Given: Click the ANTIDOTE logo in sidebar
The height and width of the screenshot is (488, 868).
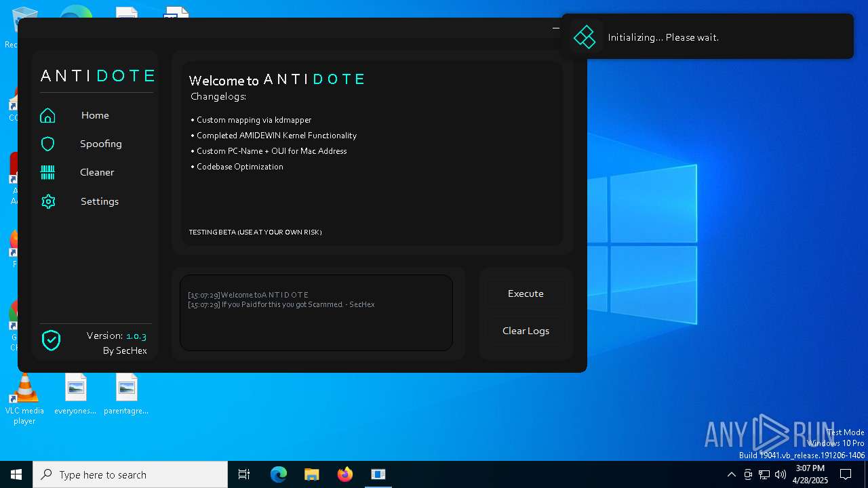Looking at the screenshot, I should 97,76.
